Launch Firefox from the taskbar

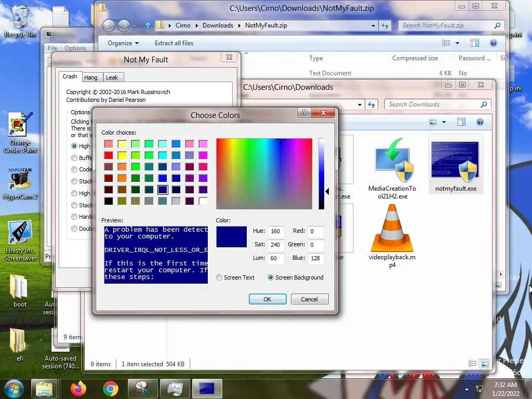pyautogui.click(x=78, y=389)
